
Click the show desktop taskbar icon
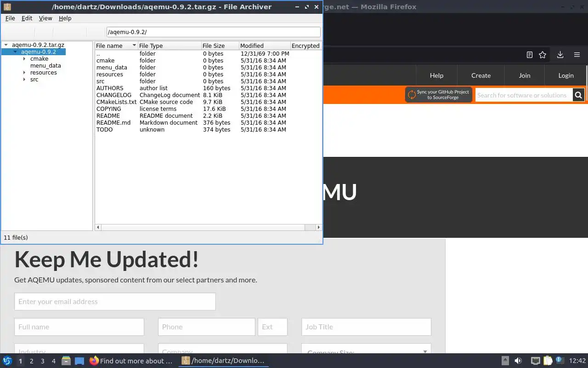pyautogui.click(x=79, y=361)
